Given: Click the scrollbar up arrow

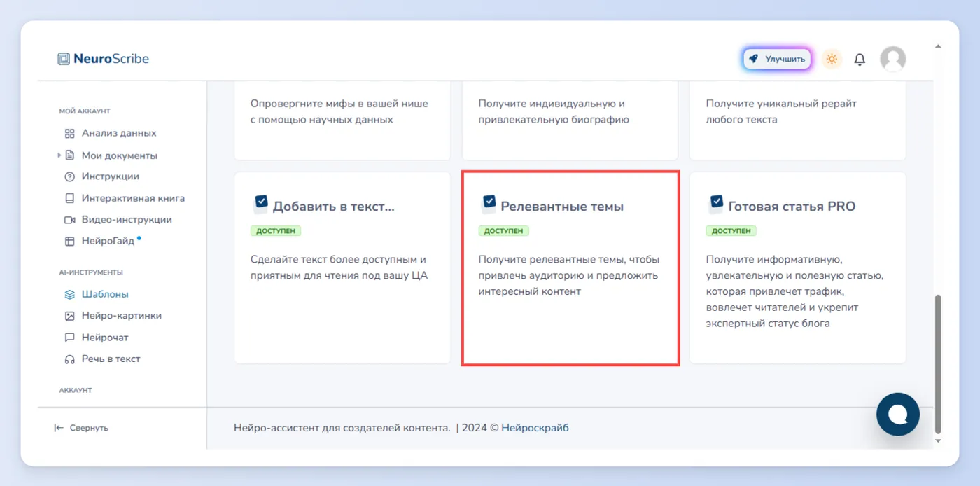Looking at the screenshot, I should 939,46.
